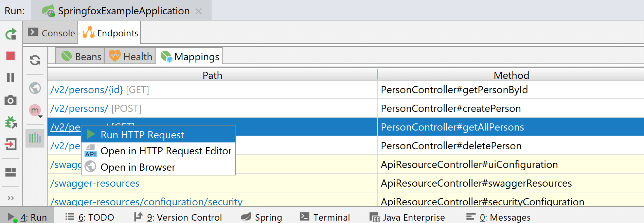
Task: Click the bar chart icon in sidebar
Action: [35, 138]
